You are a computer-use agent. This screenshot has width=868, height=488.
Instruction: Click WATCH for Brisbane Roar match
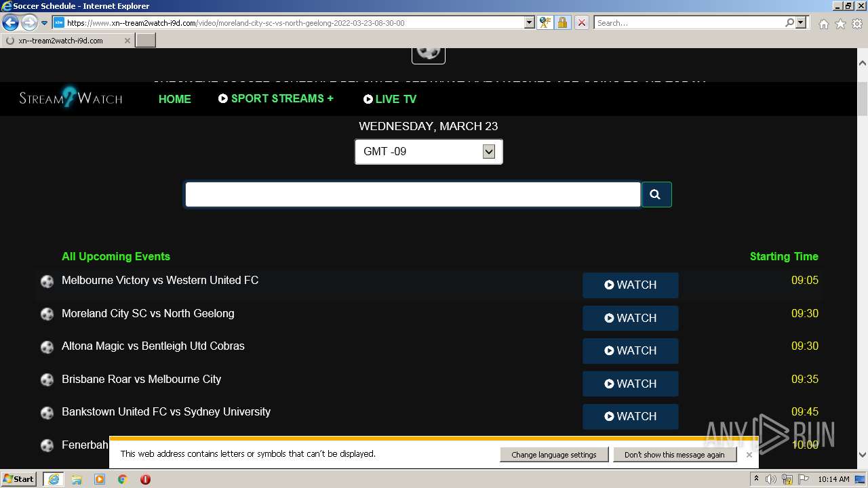[631, 384]
